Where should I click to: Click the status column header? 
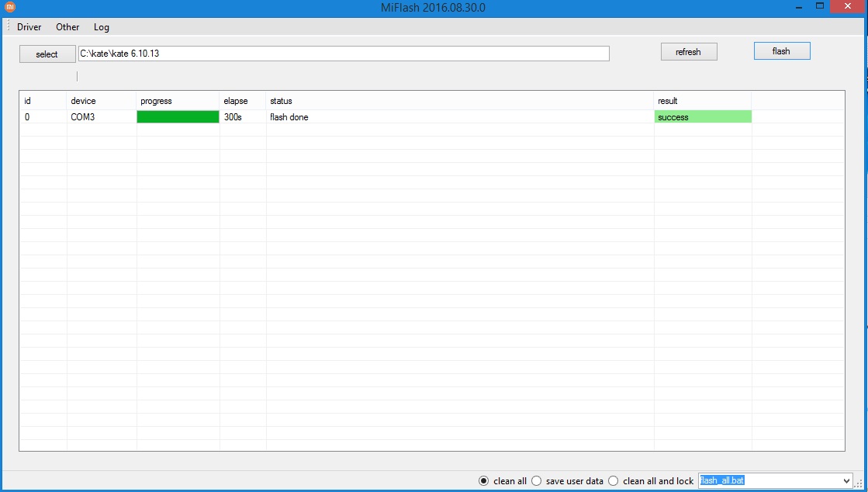pos(459,101)
